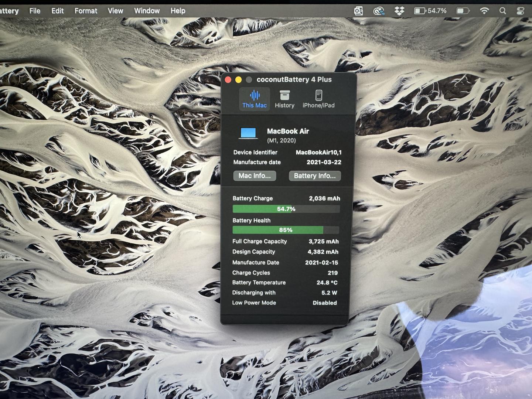Screen dimensions: 532x399
Task: Click the MacBook Air laptop icon
Action: (x=248, y=133)
